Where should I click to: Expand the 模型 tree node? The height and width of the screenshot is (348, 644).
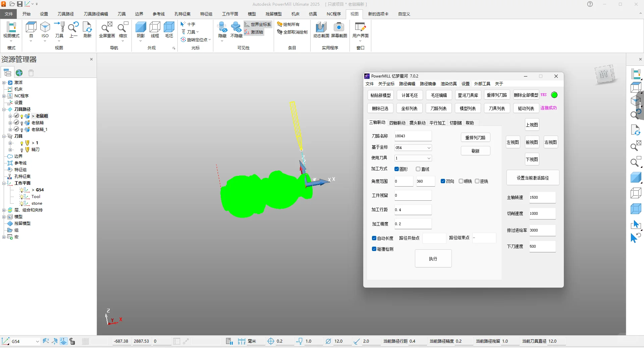click(4, 217)
